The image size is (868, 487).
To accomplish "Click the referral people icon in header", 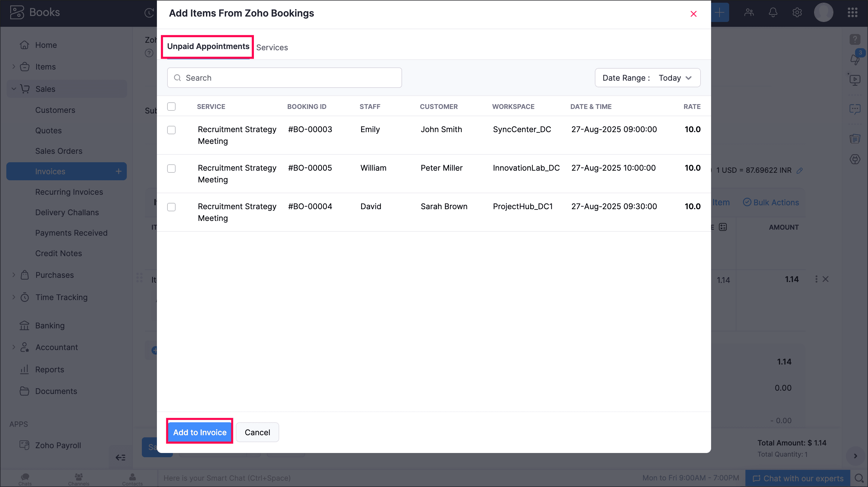I will point(749,13).
